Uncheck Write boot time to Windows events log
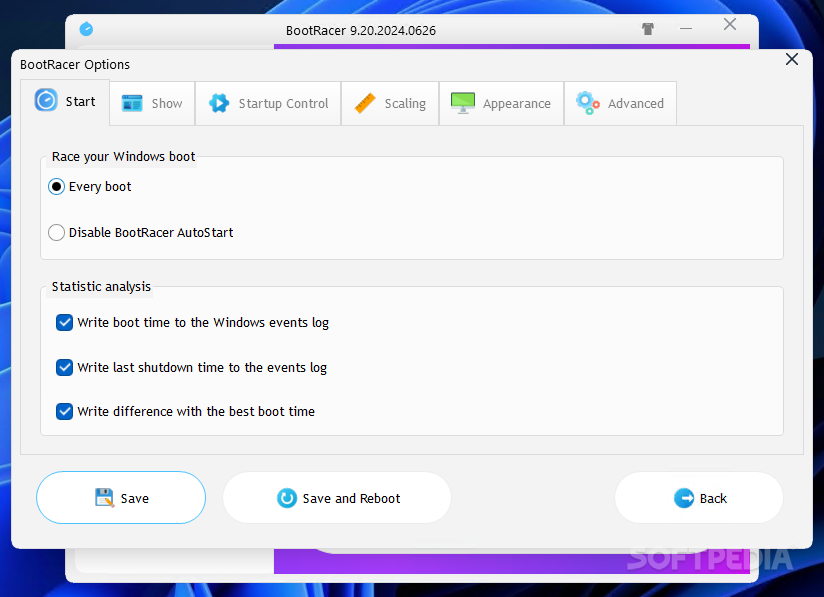Viewport: 824px width, 597px height. (65, 322)
